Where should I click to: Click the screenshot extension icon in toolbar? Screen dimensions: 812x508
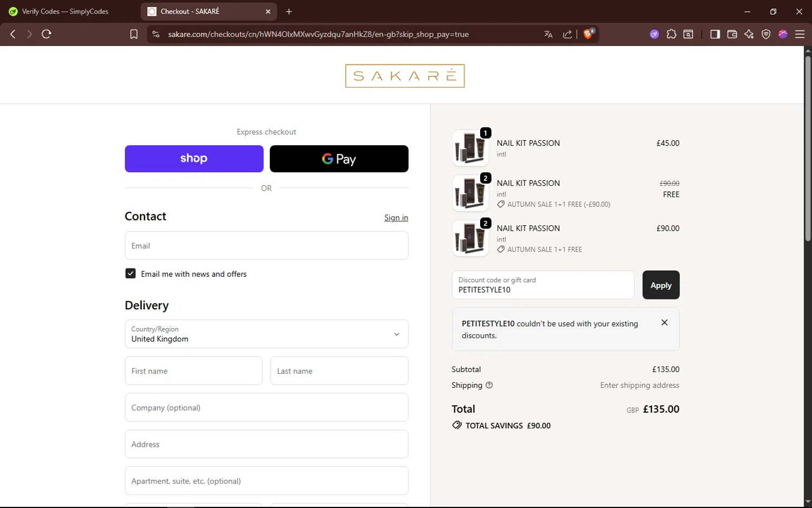pyautogui.click(x=688, y=34)
